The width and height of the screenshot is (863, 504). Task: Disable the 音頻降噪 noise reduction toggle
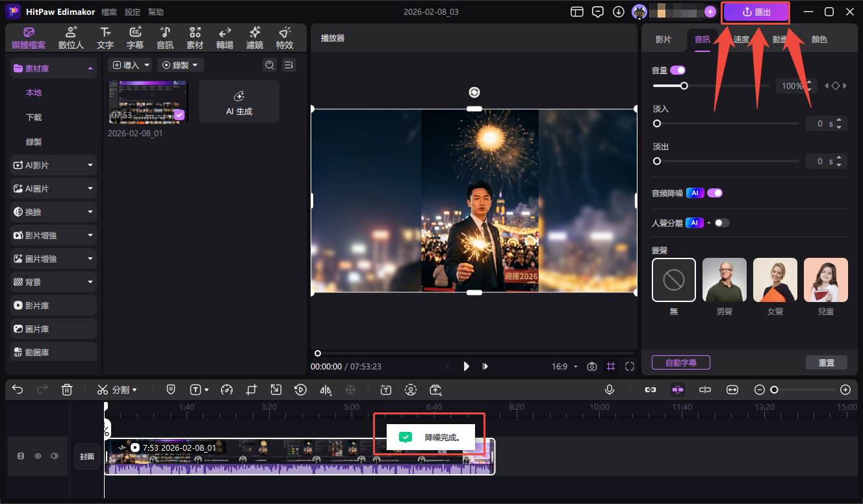pos(715,193)
